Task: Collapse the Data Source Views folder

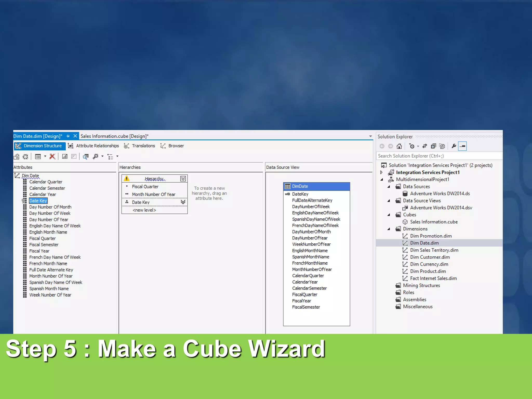Action: 389,201
